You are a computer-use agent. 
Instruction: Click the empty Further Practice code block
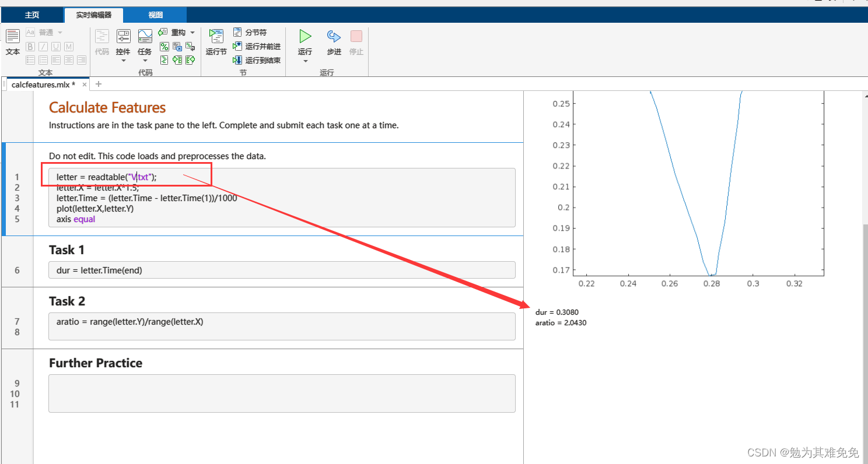point(282,393)
